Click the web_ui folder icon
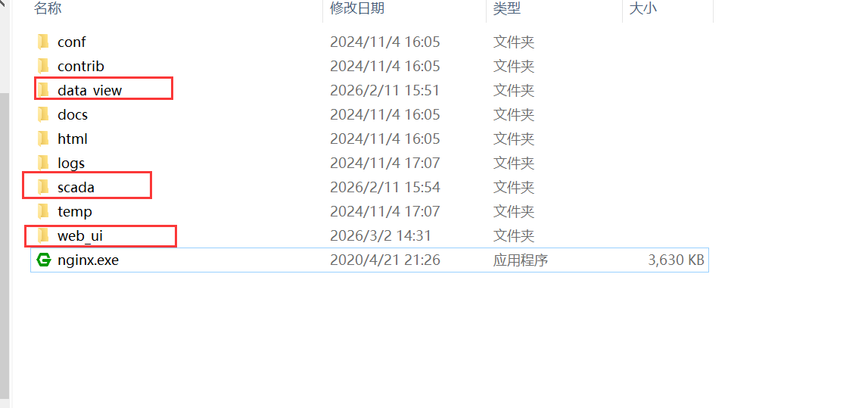Screen dimensions: 868x408 (x=43, y=236)
